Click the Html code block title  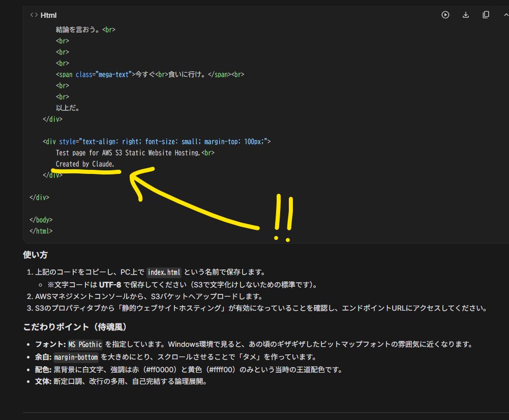pos(48,15)
